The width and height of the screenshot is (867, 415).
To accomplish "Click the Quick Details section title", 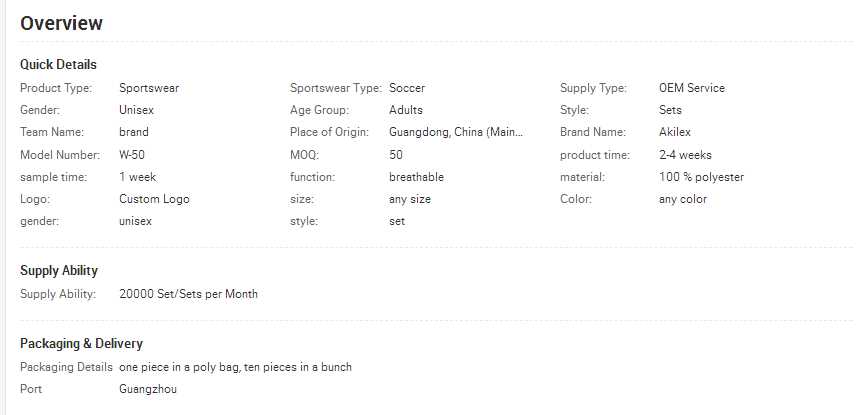I will pos(58,64).
